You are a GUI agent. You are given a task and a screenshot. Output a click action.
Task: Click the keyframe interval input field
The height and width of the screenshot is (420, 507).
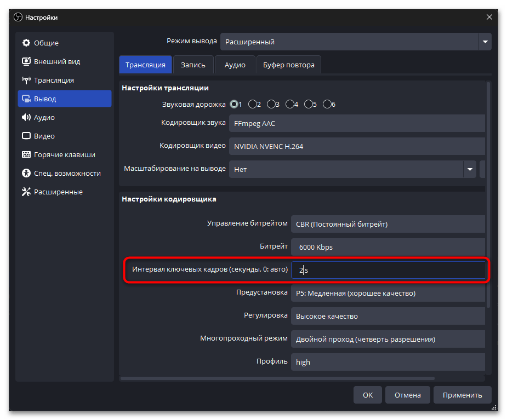[388, 271]
